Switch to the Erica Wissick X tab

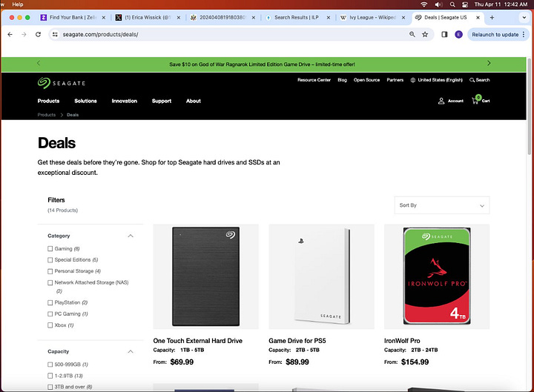point(146,17)
